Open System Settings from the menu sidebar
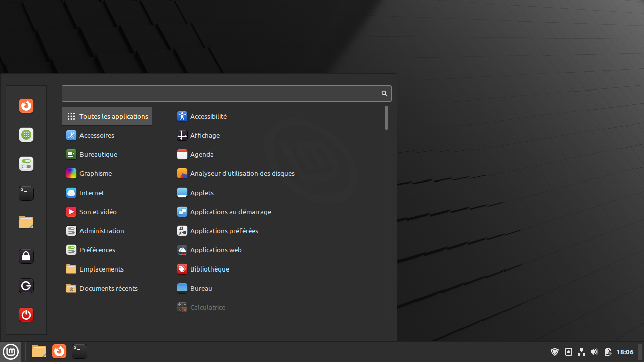Viewport: 644px width, 362px height. point(26,164)
